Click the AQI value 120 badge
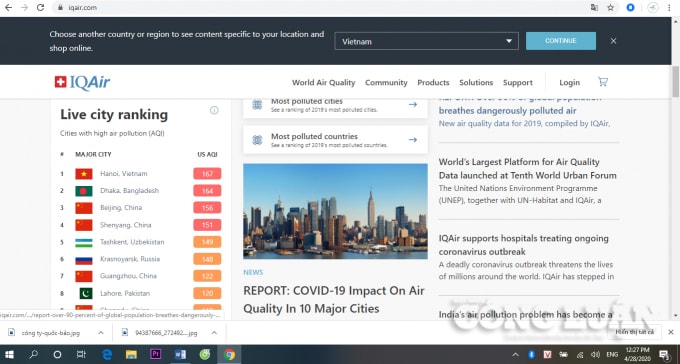 [207, 293]
